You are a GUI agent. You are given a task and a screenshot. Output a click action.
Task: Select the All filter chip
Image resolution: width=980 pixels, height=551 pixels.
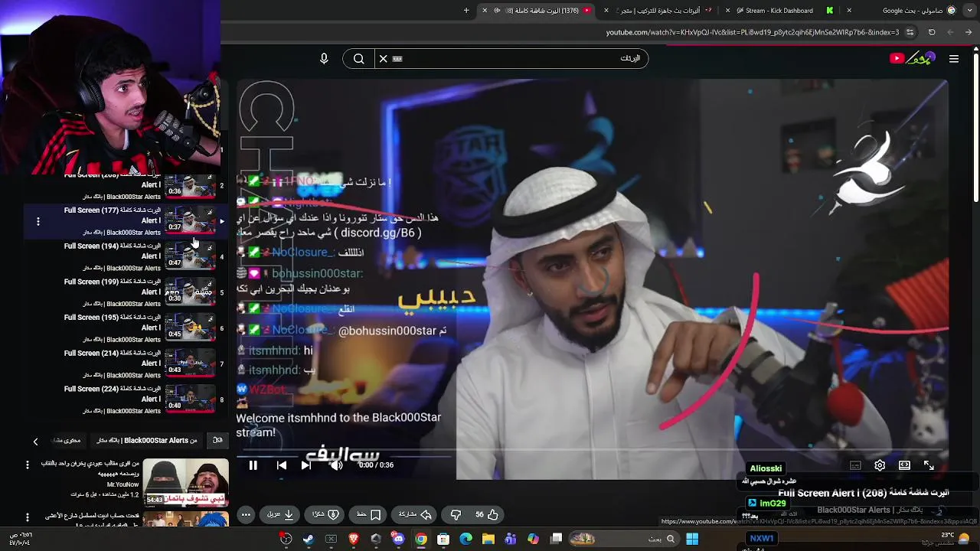tap(217, 441)
